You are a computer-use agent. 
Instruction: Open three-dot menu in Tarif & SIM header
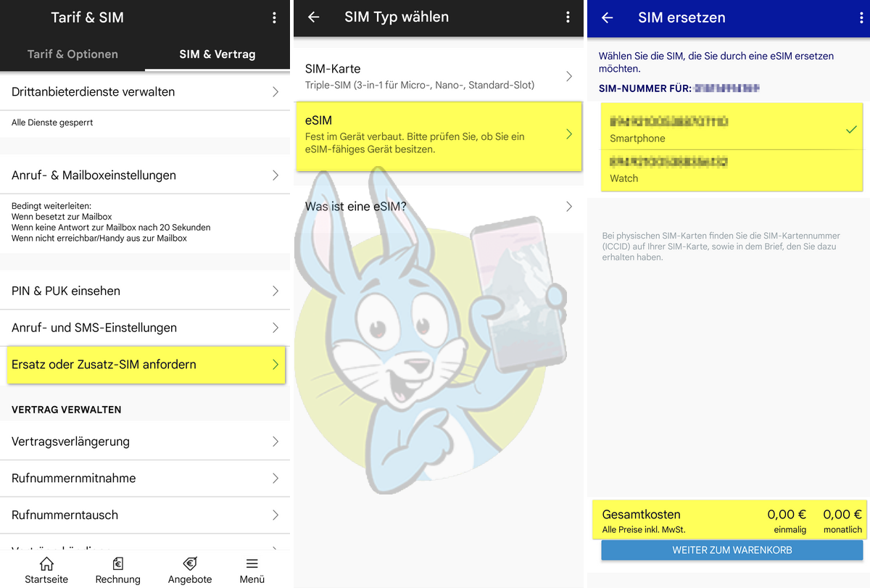click(274, 18)
